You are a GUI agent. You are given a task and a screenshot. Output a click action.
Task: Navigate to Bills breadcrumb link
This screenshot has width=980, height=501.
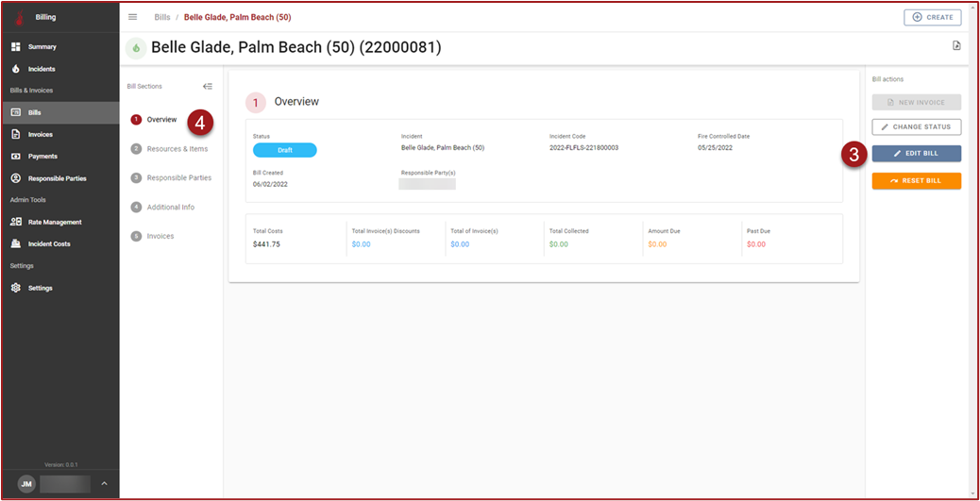tap(162, 17)
